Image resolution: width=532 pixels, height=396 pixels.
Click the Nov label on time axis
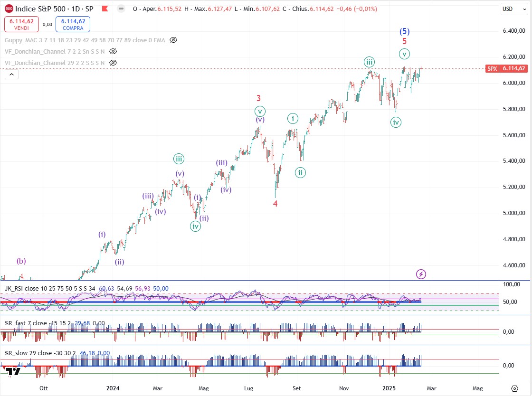[x=344, y=388]
